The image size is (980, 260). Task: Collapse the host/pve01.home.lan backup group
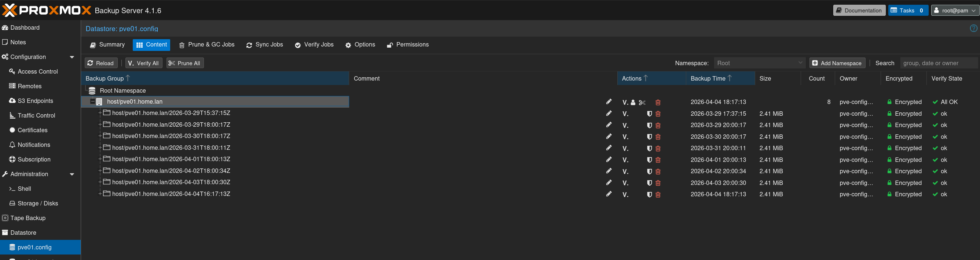click(92, 101)
